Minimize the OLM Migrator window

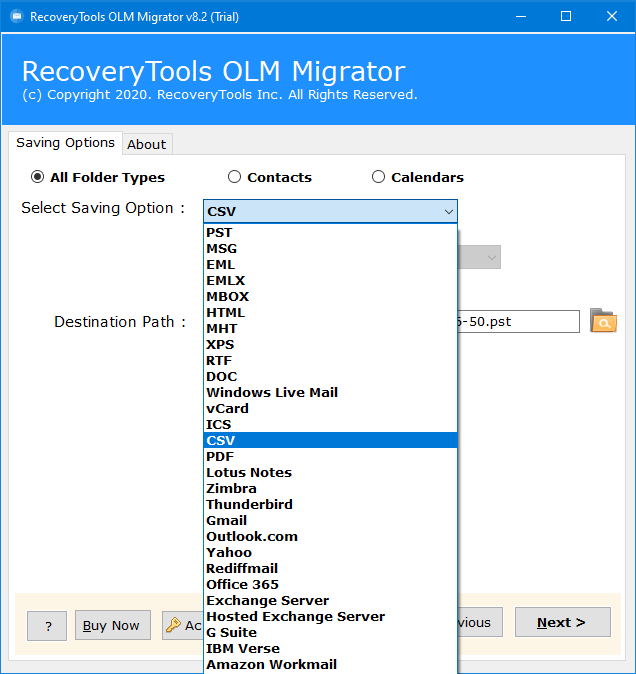(x=521, y=16)
